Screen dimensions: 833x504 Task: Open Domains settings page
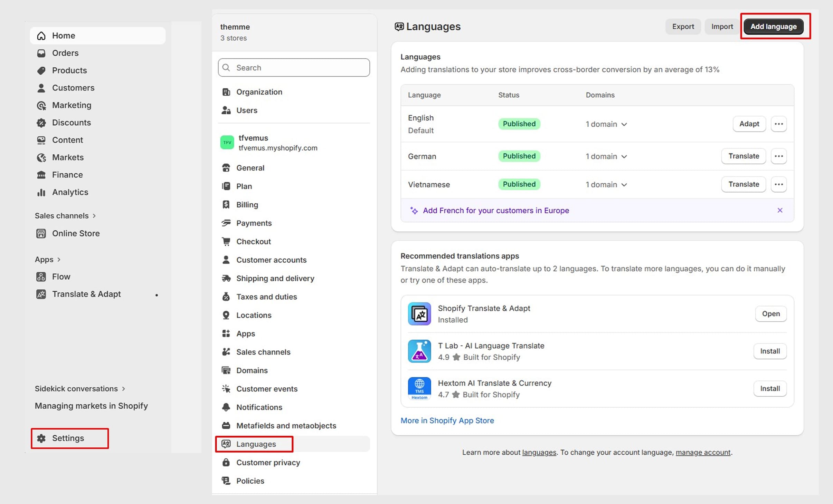pos(294,370)
